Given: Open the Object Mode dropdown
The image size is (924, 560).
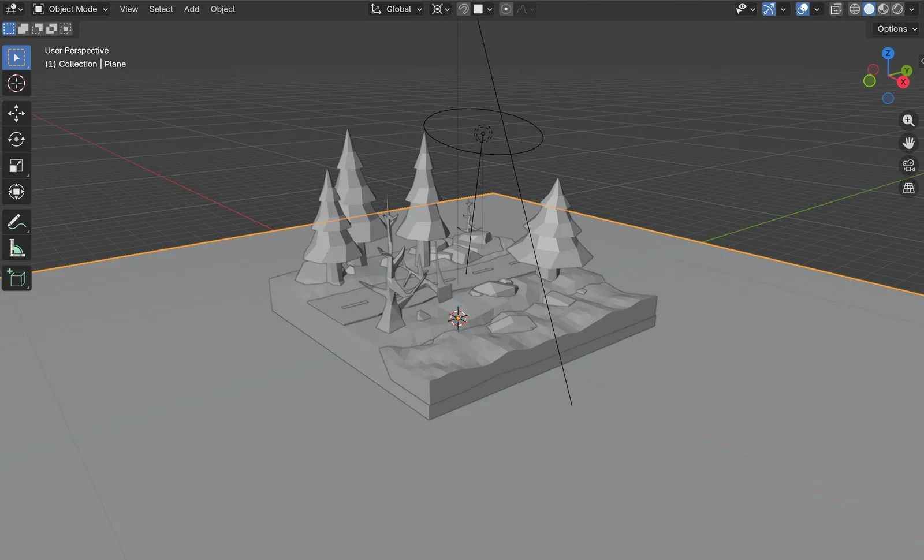Looking at the screenshot, I should pyautogui.click(x=70, y=9).
